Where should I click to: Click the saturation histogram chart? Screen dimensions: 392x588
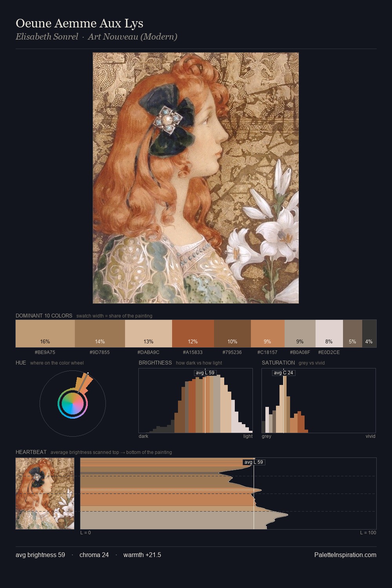[x=319, y=401]
